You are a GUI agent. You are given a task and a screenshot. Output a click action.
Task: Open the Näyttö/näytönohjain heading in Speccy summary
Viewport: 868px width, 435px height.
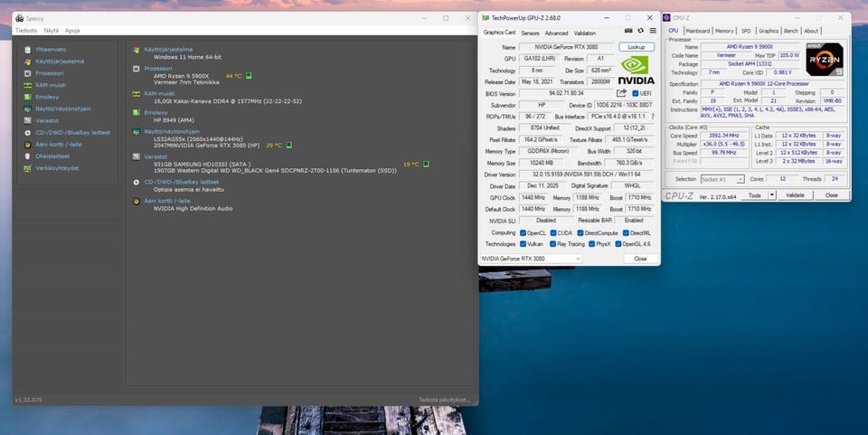(x=172, y=132)
